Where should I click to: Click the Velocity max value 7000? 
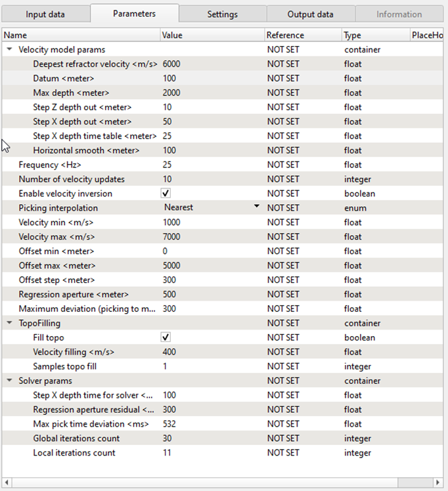[210, 236]
